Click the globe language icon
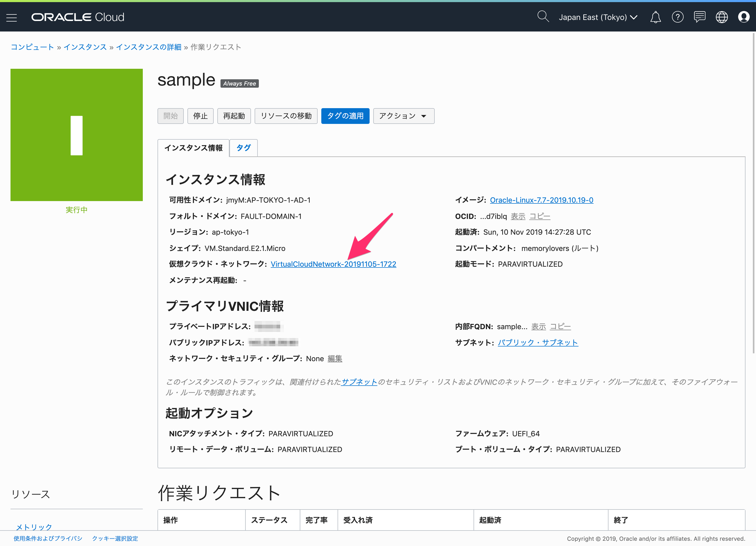756x546 pixels. pos(722,17)
